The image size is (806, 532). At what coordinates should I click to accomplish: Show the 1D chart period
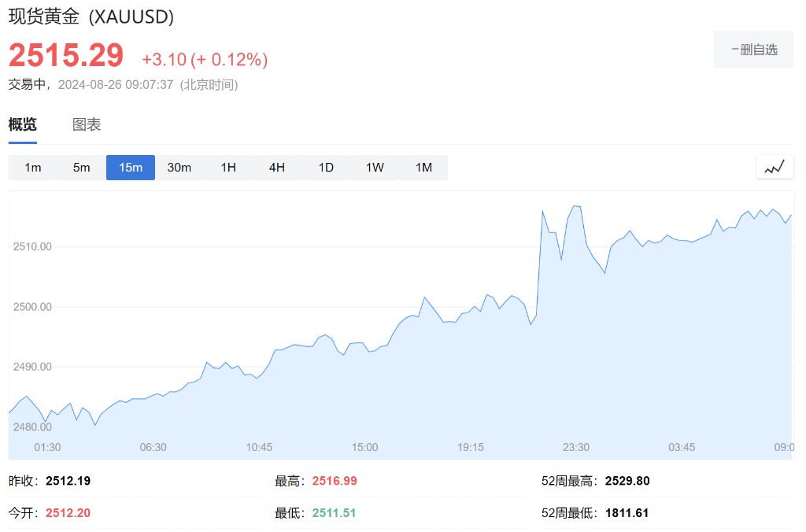click(x=326, y=168)
